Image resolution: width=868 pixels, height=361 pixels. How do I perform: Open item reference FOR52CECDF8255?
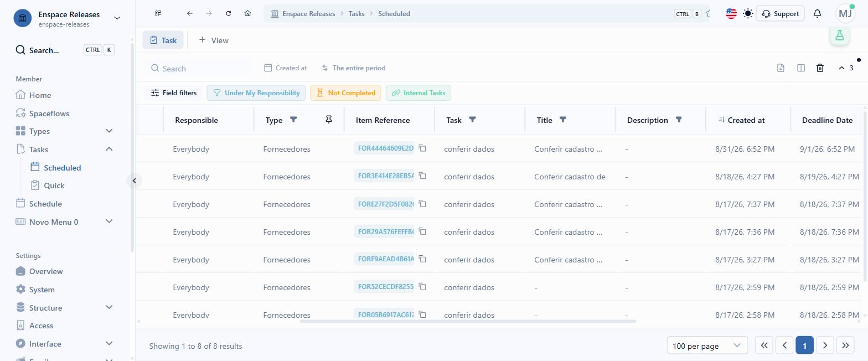pos(384,287)
